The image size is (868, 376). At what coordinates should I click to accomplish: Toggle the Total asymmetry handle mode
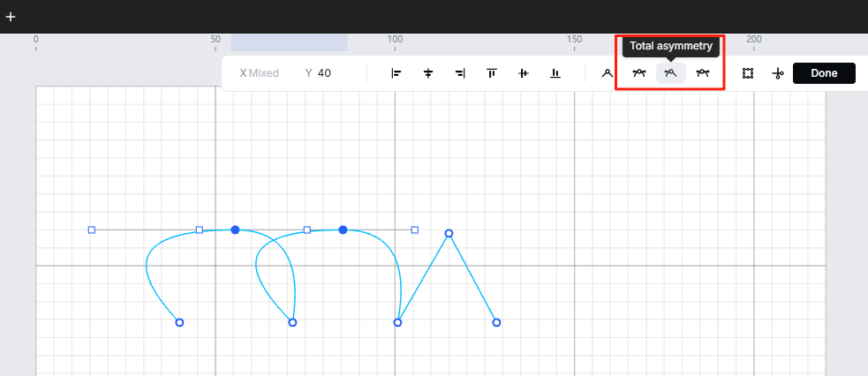(x=671, y=73)
